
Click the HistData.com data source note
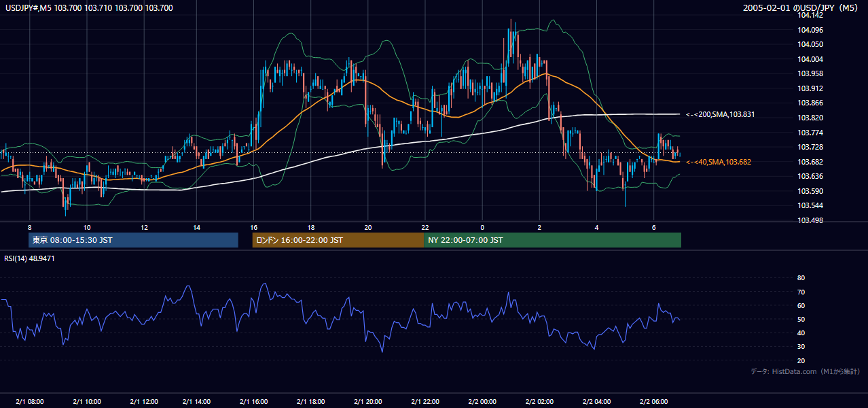(x=805, y=371)
